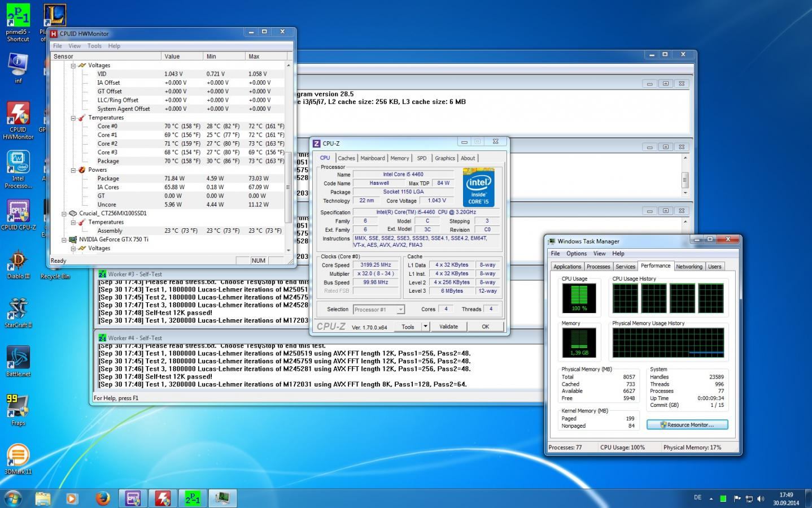Switch to Mainboard tab in CPU-Z
Viewport: 812px width, 508px height.
373,158
